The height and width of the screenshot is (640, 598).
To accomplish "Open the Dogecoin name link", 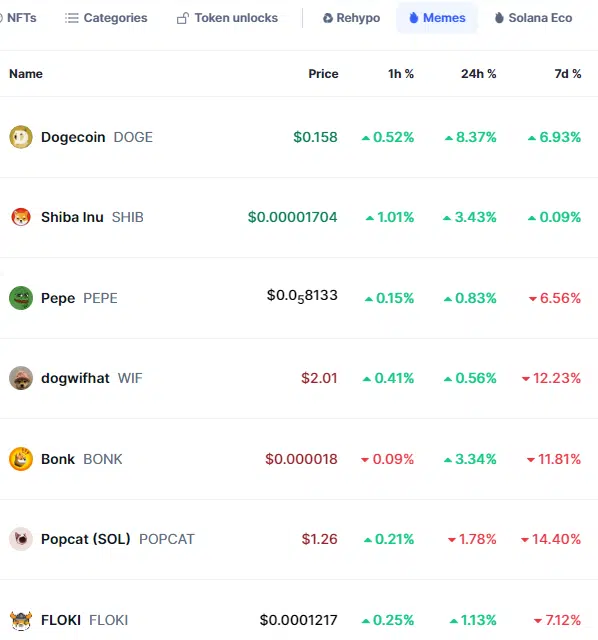I will tap(73, 137).
